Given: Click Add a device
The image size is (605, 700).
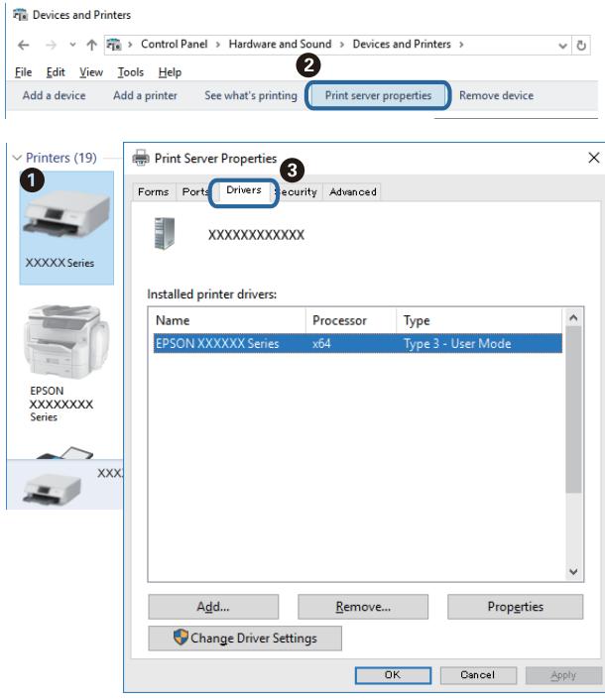Looking at the screenshot, I should coord(54,95).
